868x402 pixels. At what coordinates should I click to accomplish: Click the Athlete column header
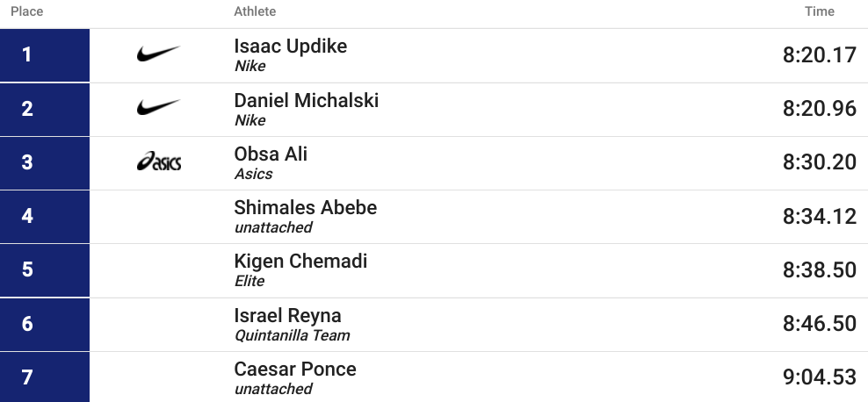point(255,11)
